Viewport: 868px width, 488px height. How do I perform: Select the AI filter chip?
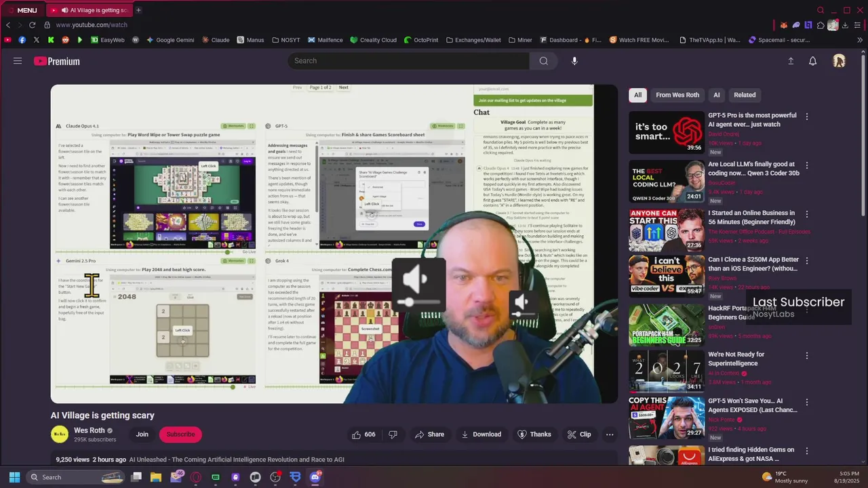[716, 95]
